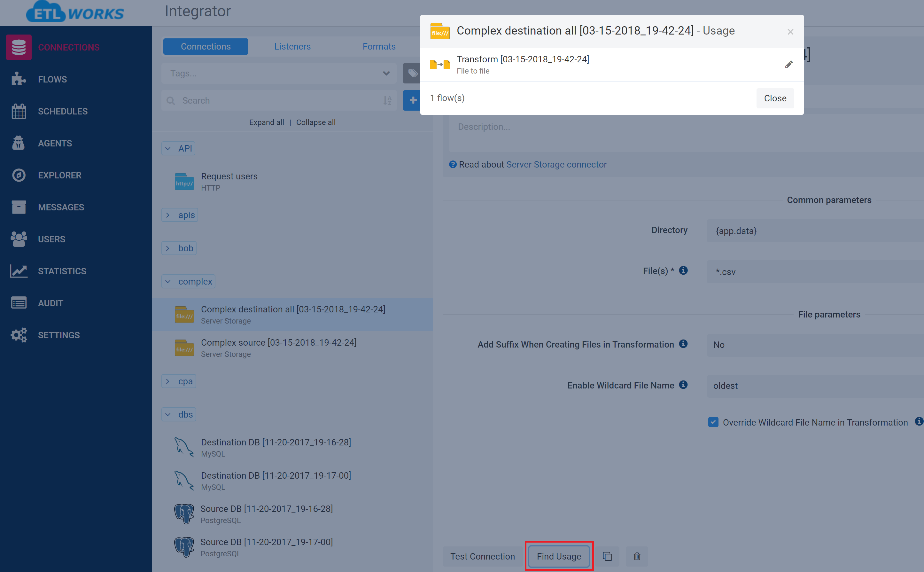Image resolution: width=924 pixels, height=572 pixels.
Task: Click the duplicate connection copy icon
Action: click(607, 556)
